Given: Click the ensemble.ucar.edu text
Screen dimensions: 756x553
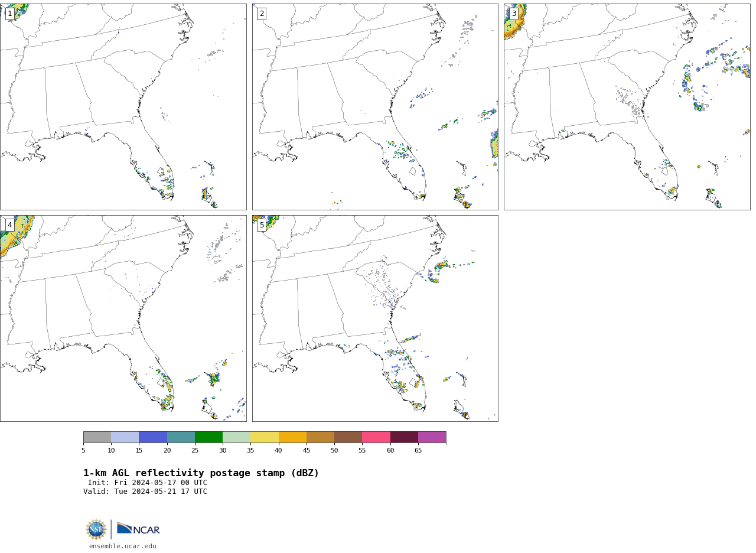Looking at the screenshot, I should click(123, 547).
